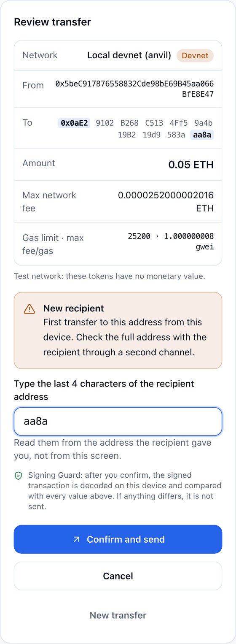Select the highlighted 0x0aE2 address prefix
This screenshot has height=644, width=236.
pos(74,123)
